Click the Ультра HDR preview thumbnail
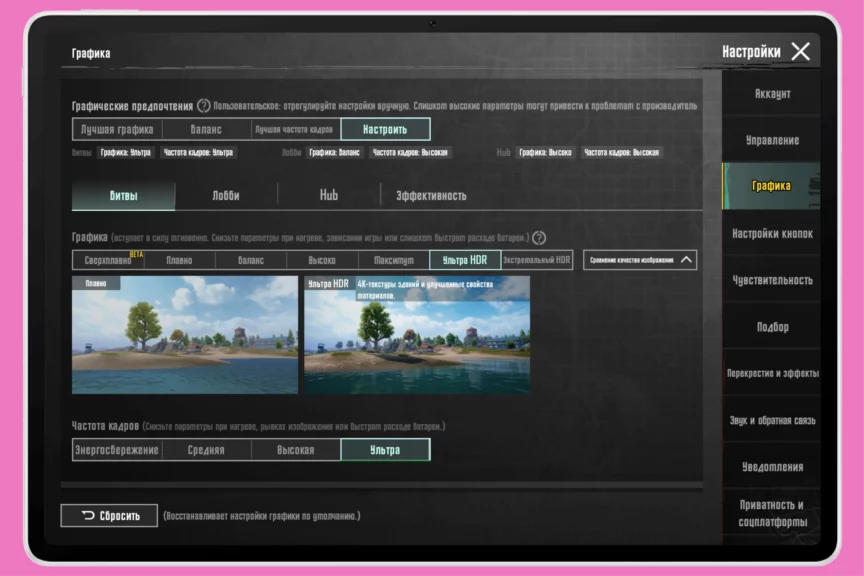Image resolution: width=864 pixels, height=576 pixels. [x=417, y=335]
